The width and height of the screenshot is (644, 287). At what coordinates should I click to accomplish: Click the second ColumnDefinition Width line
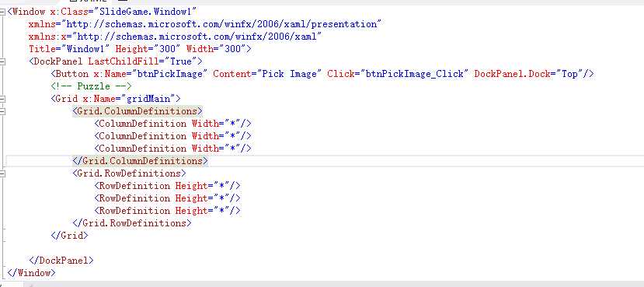click(x=172, y=135)
